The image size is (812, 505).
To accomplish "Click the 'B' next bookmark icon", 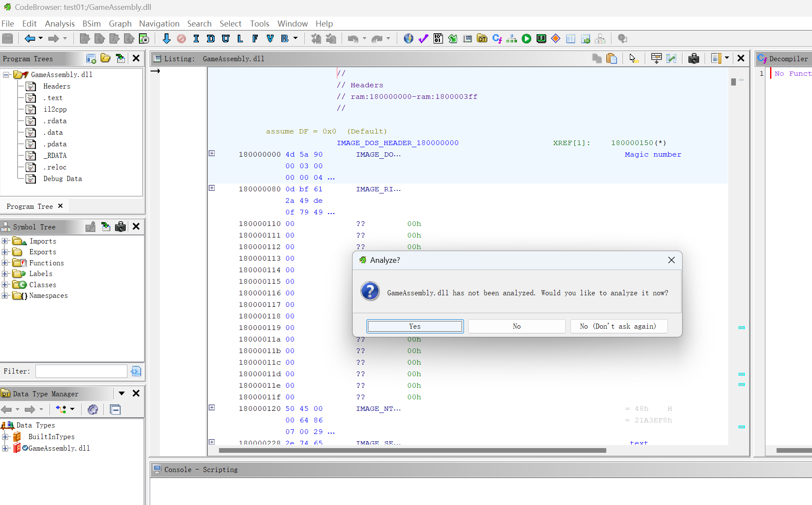I will [x=285, y=39].
